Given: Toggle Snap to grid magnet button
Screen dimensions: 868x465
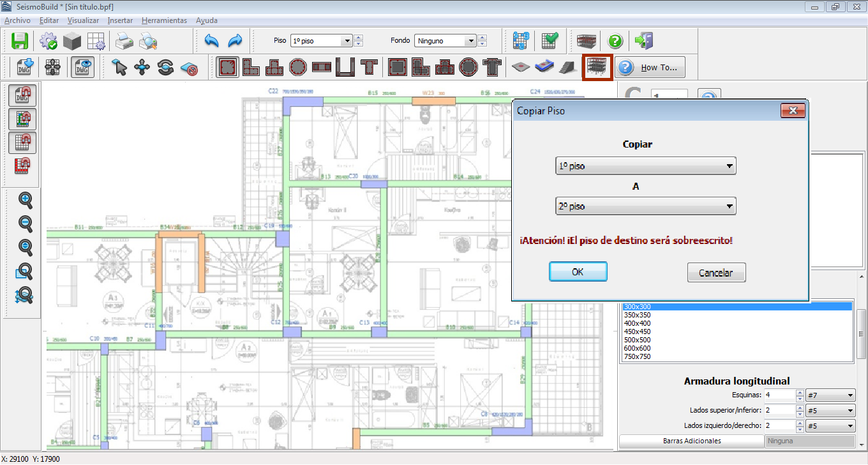Looking at the screenshot, I should pyautogui.click(x=22, y=142).
